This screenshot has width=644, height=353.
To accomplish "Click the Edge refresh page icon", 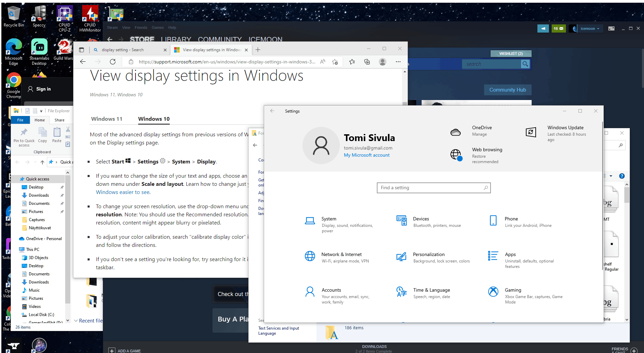I will [113, 62].
